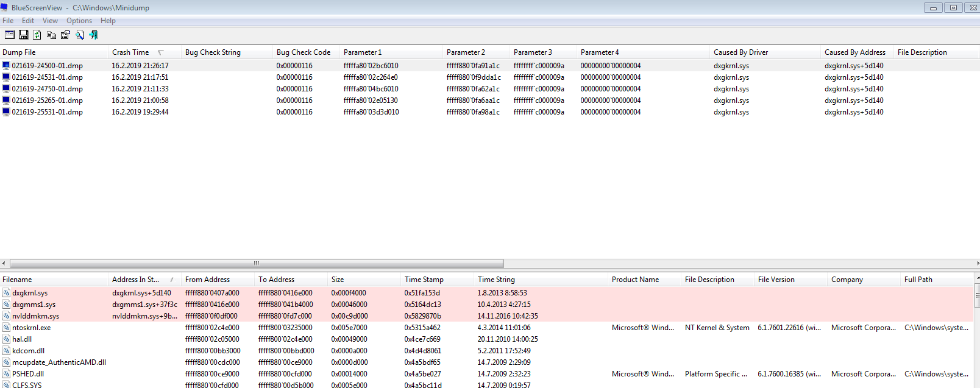The height and width of the screenshot is (388, 980).
Task: Click the upper pane horizontal scrollbar right arrow
Action: coord(977,264)
